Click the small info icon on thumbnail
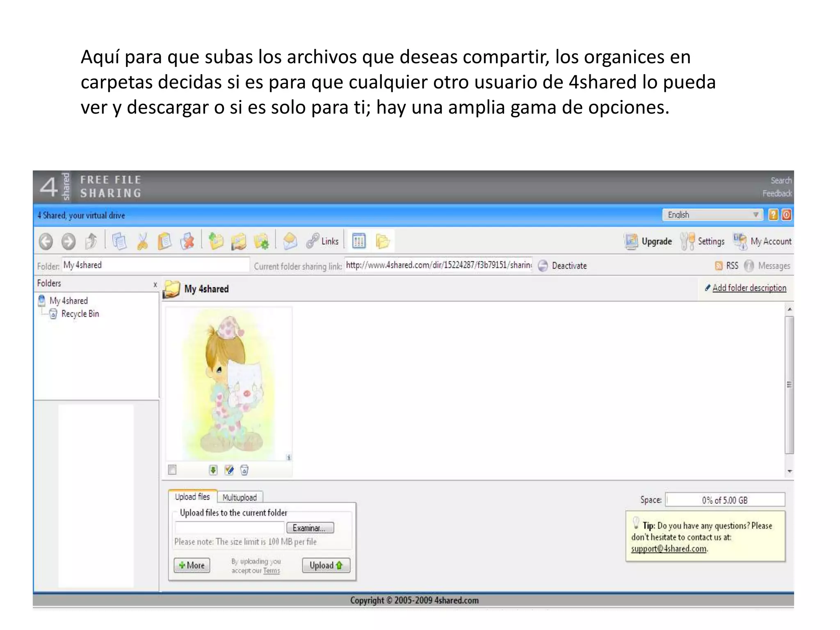The height and width of the screenshot is (630, 840). click(289, 457)
